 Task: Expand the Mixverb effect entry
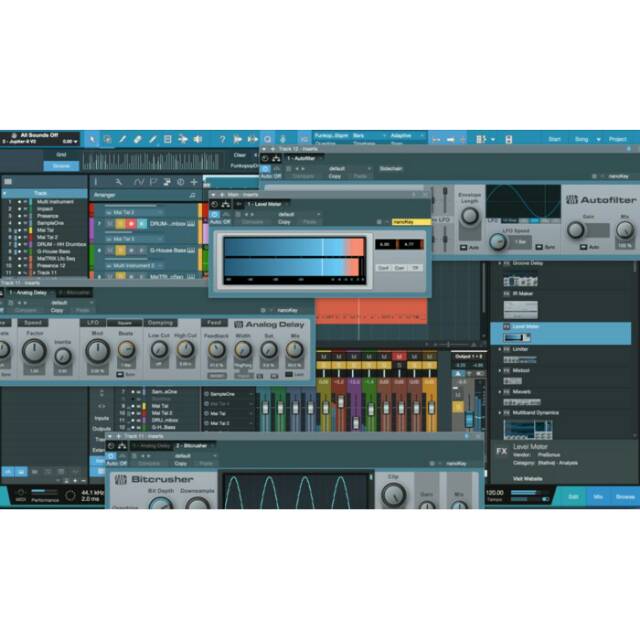pyautogui.click(x=500, y=392)
